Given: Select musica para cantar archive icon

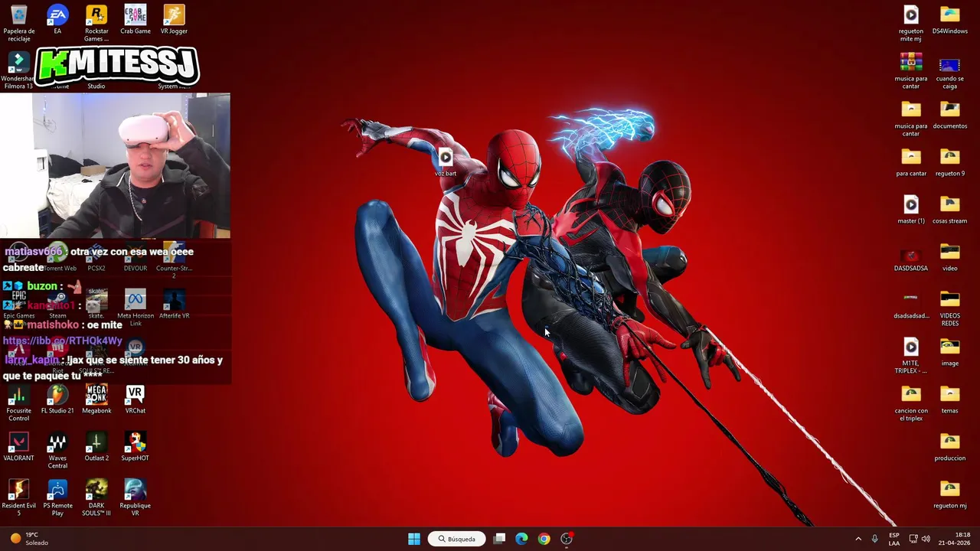Looking at the screenshot, I should pyautogui.click(x=911, y=70).
